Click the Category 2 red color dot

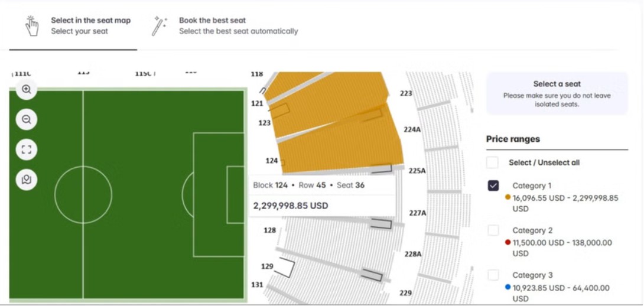508,242
